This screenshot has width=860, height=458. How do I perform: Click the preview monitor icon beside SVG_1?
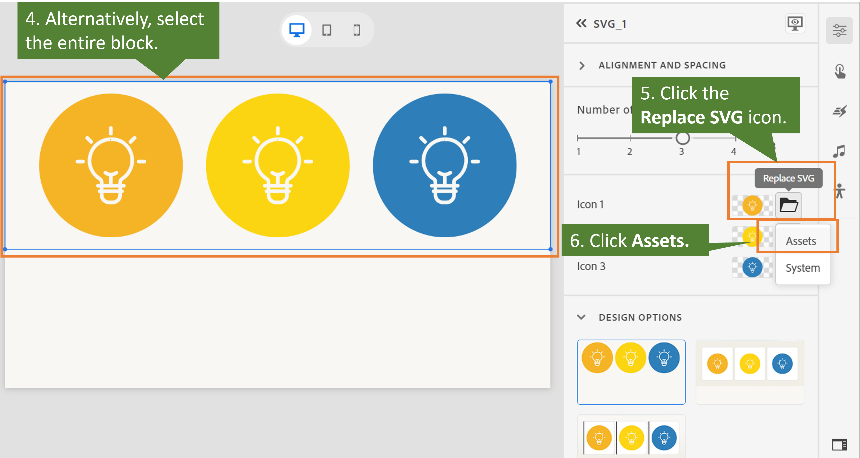pyautogui.click(x=795, y=23)
